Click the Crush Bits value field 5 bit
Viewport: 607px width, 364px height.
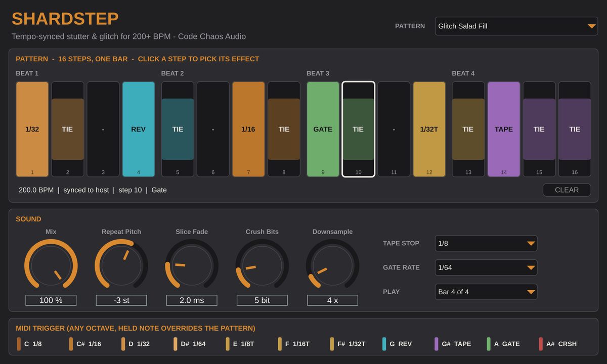click(x=262, y=300)
